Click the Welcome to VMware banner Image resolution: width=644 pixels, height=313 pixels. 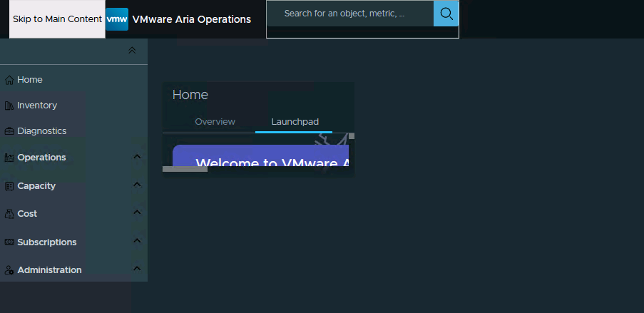(260, 155)
